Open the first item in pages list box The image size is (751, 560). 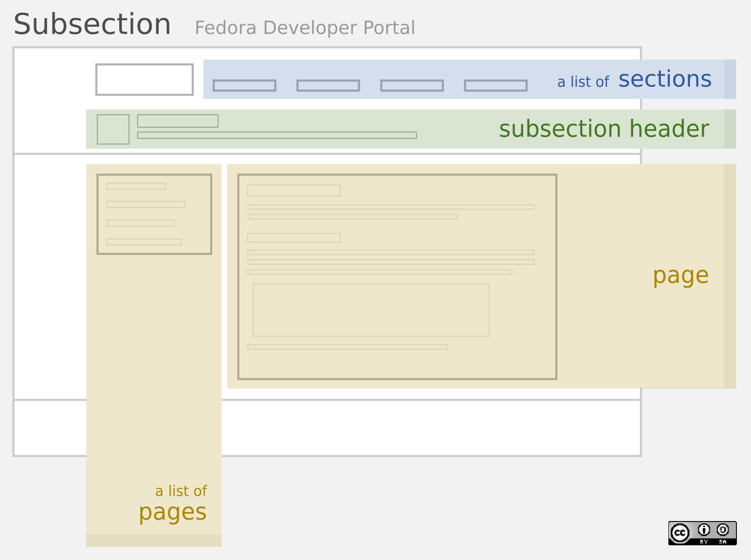[x=136, y=186]
